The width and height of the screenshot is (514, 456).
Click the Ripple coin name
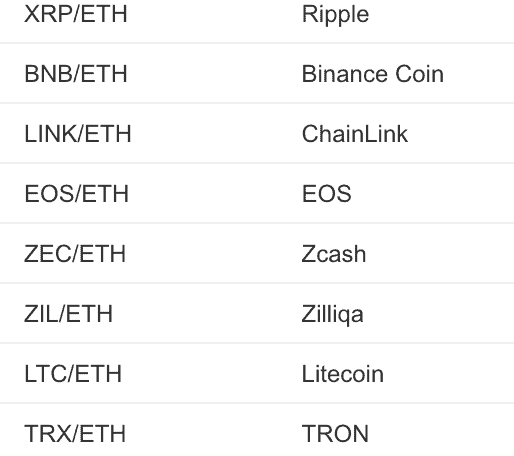(x=335, y=15)
